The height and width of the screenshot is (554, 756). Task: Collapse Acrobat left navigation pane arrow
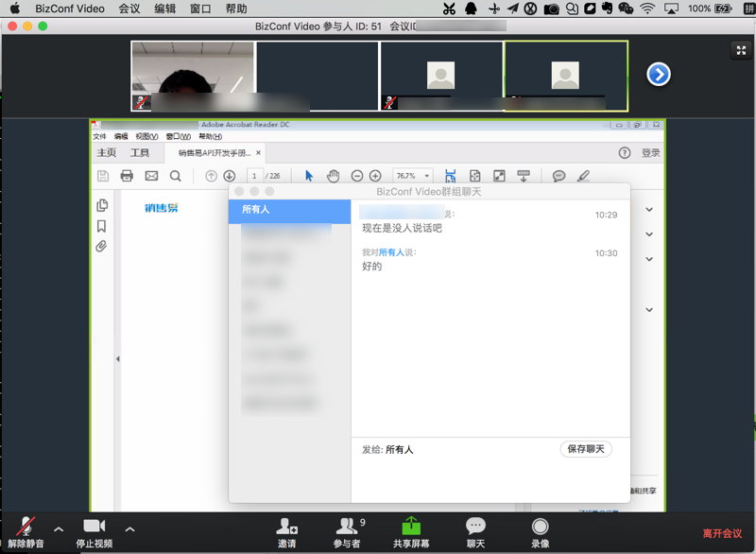pyautogui.click(x=117, y=358)
